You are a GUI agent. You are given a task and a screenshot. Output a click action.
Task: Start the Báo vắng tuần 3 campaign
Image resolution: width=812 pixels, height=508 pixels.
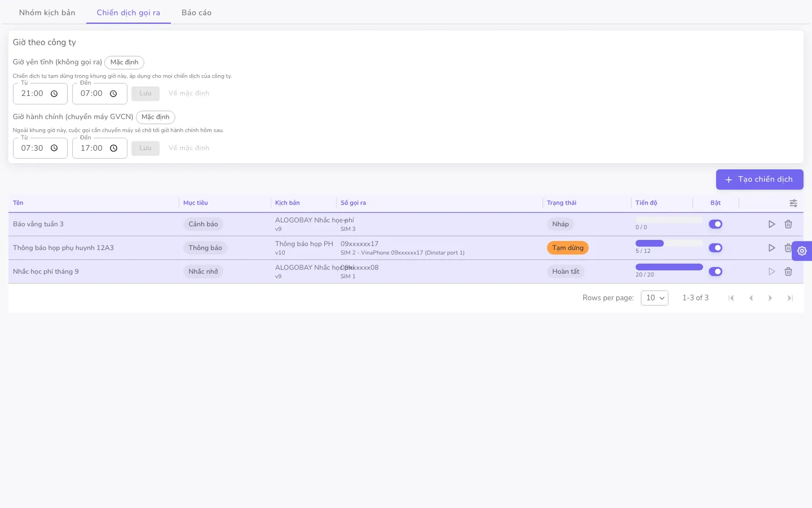pyautogui.click(x=771, y=224)
